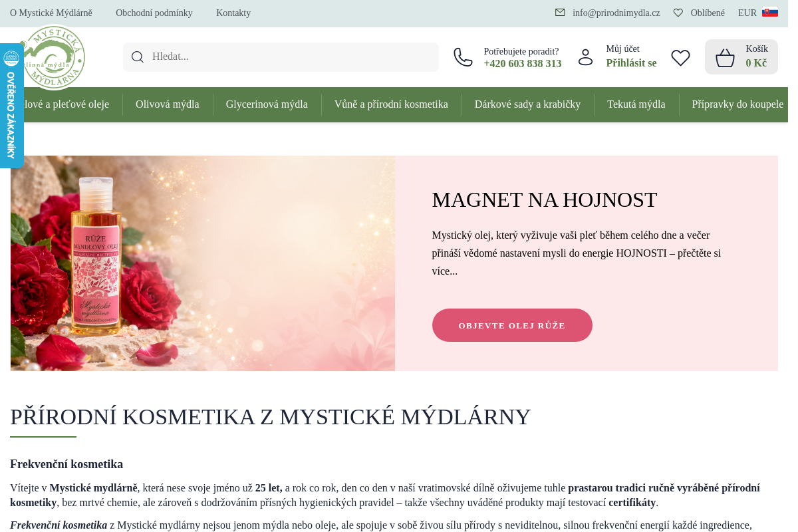Open Olivová mýdla menu category
The width and height of the screenshot is (798, 532).
pos(168,104)
